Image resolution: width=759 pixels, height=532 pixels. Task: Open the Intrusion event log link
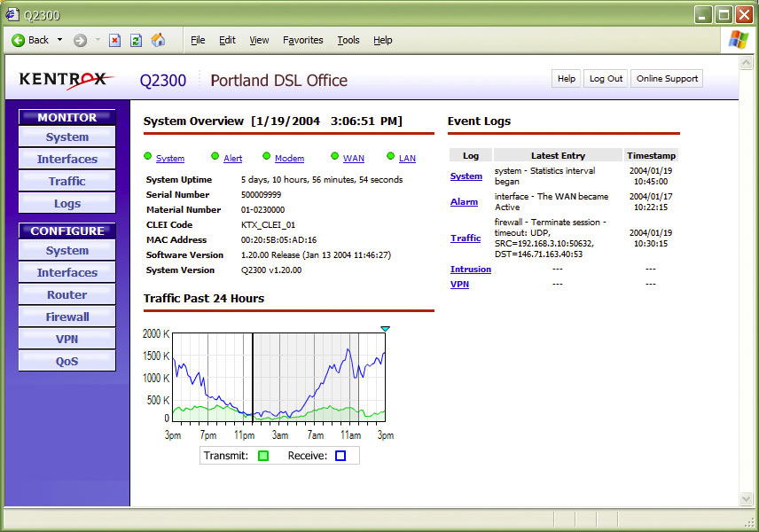pyautogui.click(x=471, y=270)
